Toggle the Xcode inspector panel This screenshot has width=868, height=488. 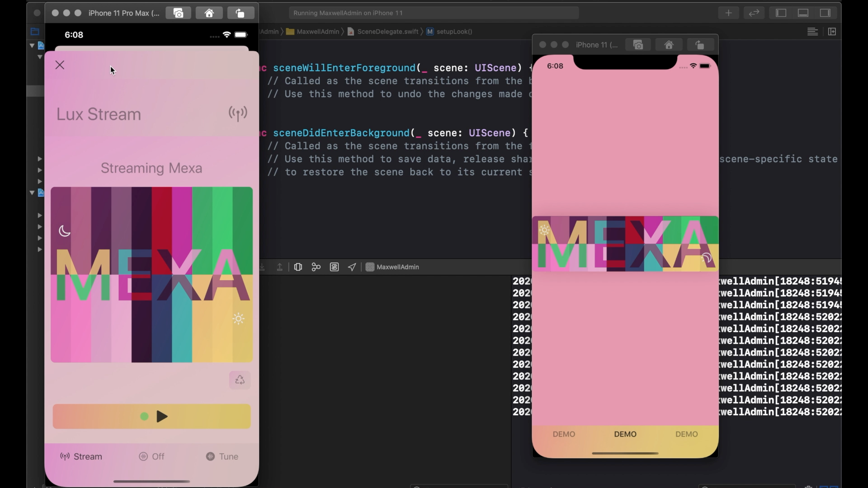point(825,13)
